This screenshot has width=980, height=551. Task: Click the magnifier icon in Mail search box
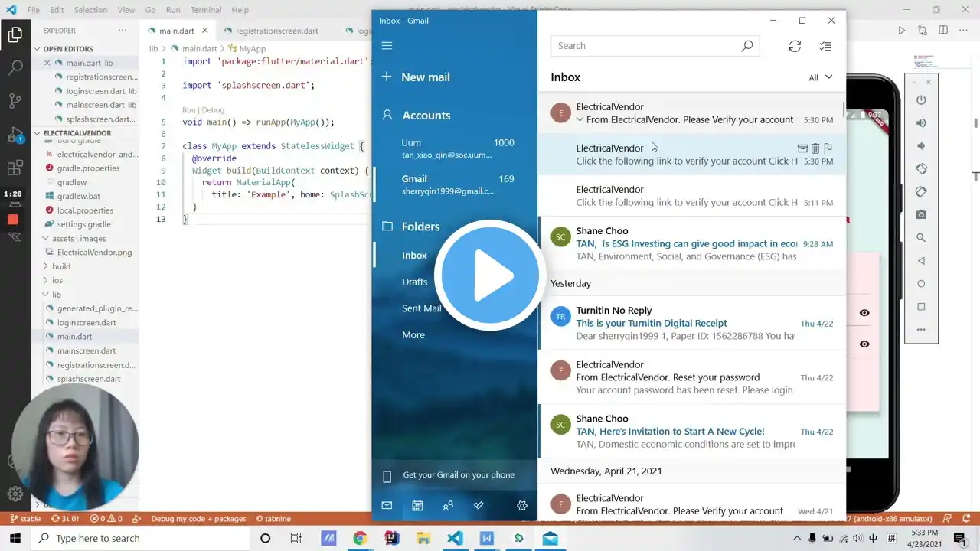[747, 46]
